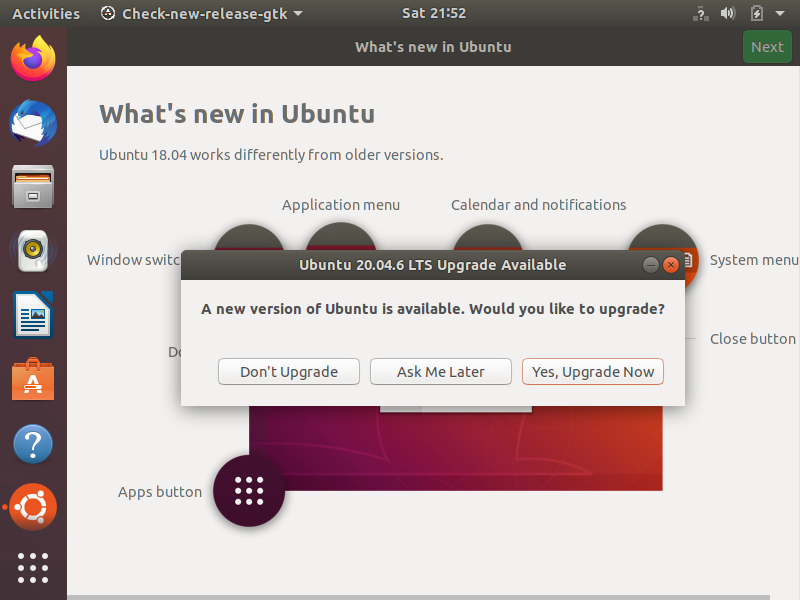Click the 'What's new in Ubuntu' heading
This screenshot has width=800, height=600.
tap(237, 114)
